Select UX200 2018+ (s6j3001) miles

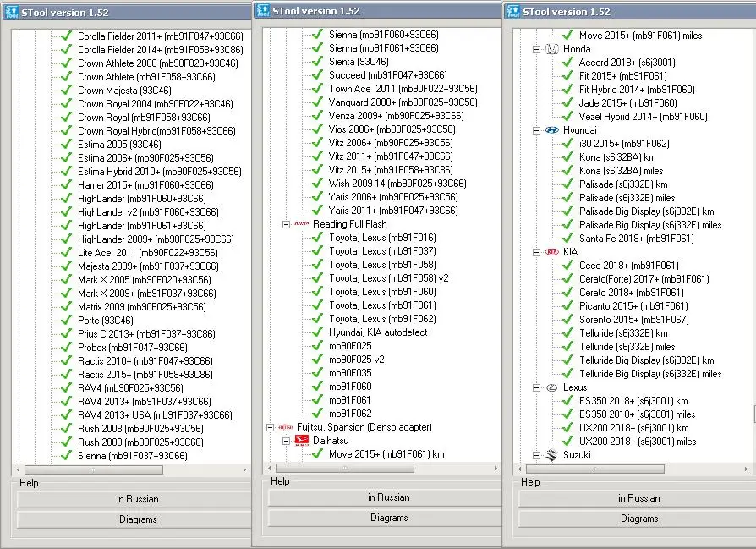(638, 441)
